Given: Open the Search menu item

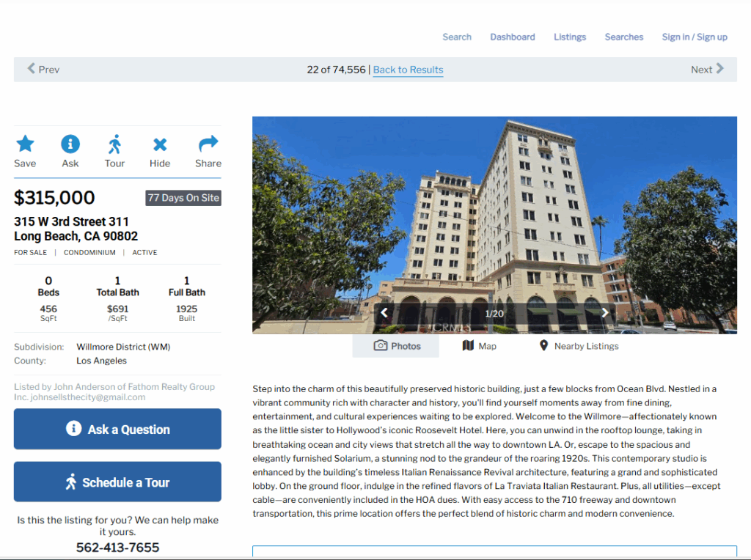Looking at the screenshot, I should click(x=457, y=37).
